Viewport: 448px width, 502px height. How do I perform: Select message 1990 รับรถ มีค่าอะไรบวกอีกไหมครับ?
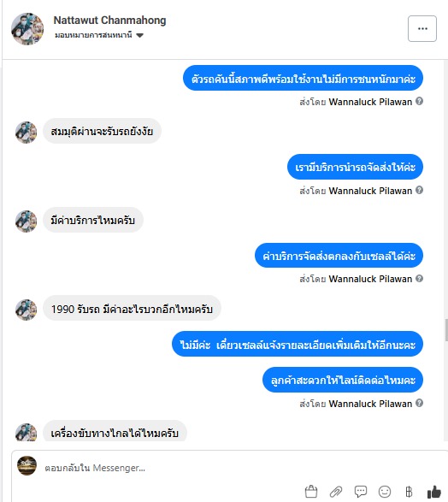pos(132,309)
